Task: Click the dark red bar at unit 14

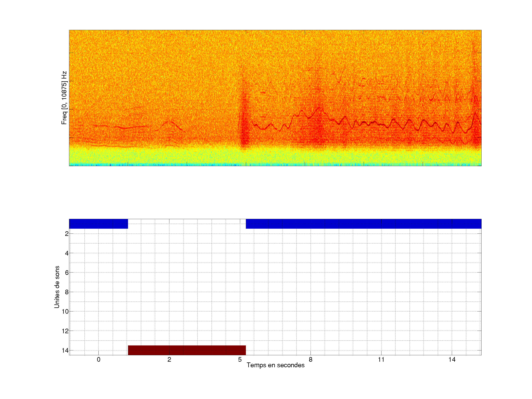Action: tap(187, 350)
